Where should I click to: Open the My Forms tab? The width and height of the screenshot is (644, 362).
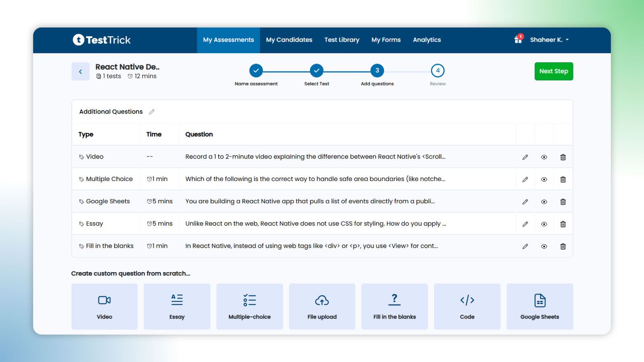tap(386, 40)
